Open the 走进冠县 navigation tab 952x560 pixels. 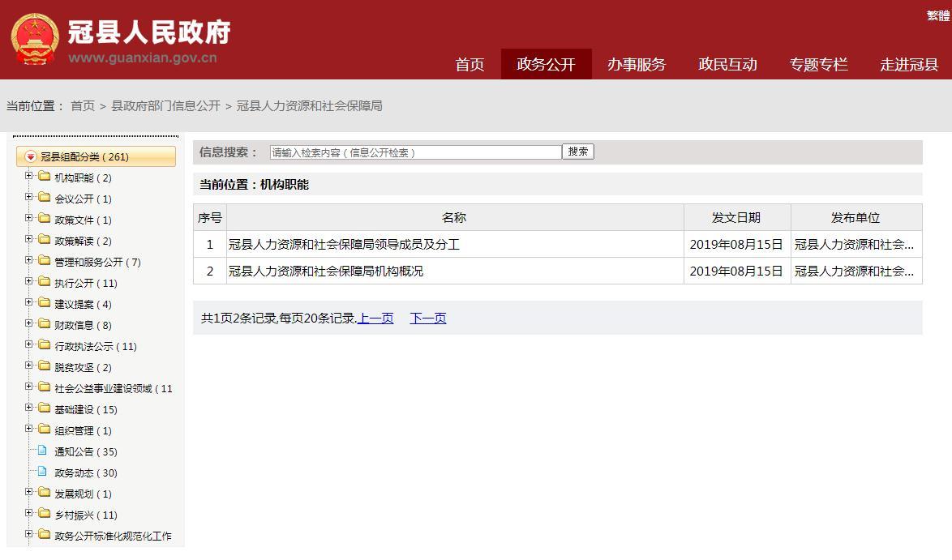tap(909, 64)
